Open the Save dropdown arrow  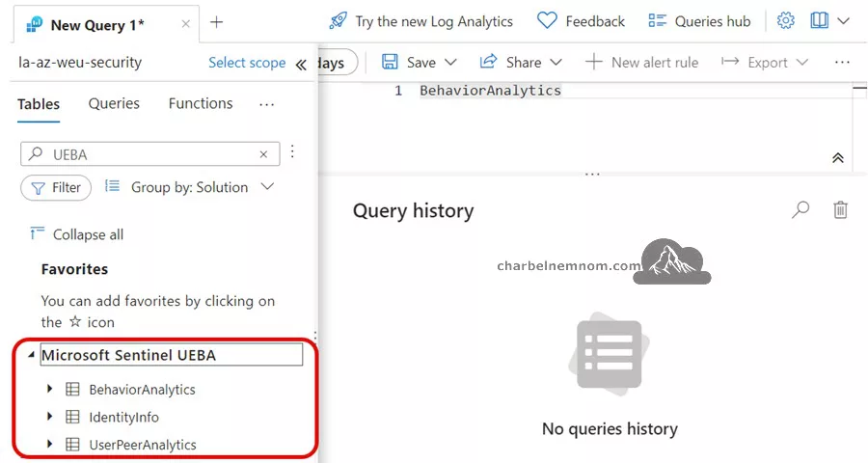(x=450, y=62)
